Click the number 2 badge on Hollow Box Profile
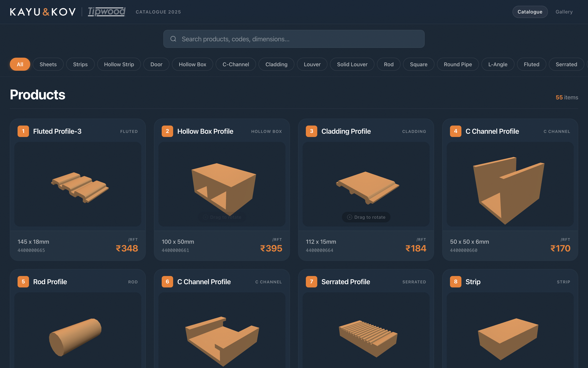The width and height of the screenshot is (588, 368). click(167, 131)
